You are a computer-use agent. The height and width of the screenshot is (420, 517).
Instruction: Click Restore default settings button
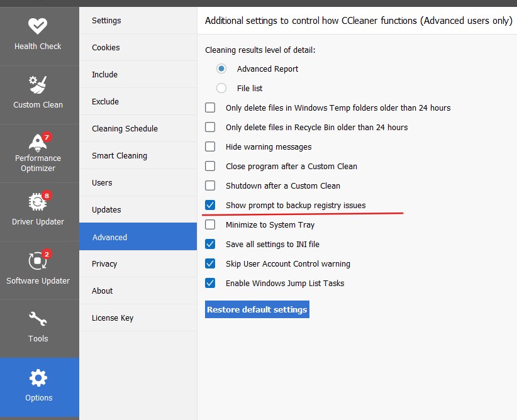257,309
